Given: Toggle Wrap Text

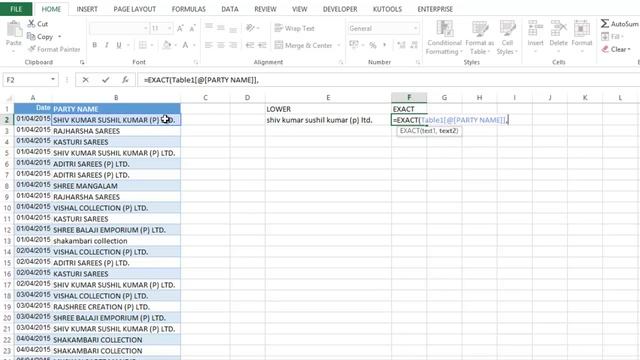Looking at the screenshot, I should pos(295,28).
